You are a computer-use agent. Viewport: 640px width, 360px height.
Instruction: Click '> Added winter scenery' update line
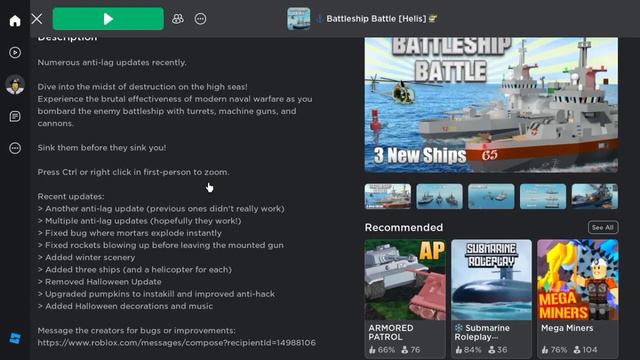tap(86, 258)
